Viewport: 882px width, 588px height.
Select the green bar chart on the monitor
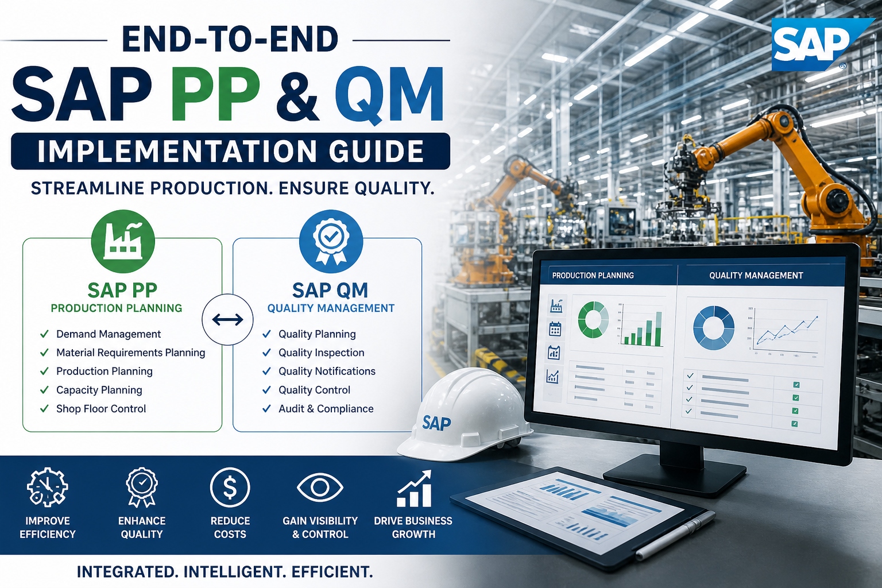point(642,326)
